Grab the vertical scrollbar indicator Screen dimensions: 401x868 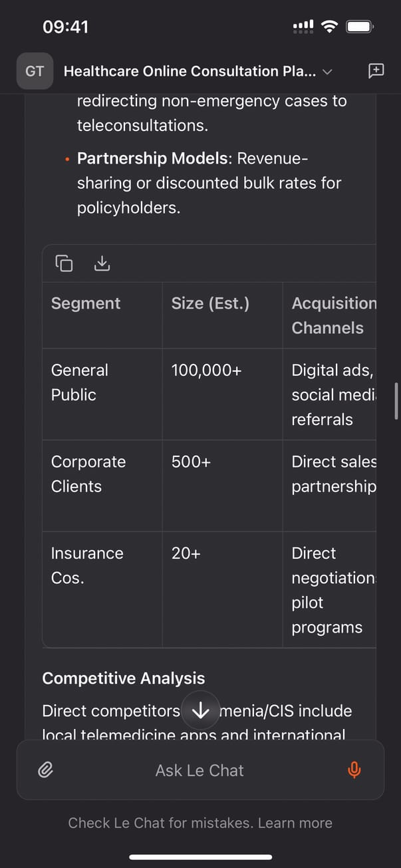(x=397, y=400)
